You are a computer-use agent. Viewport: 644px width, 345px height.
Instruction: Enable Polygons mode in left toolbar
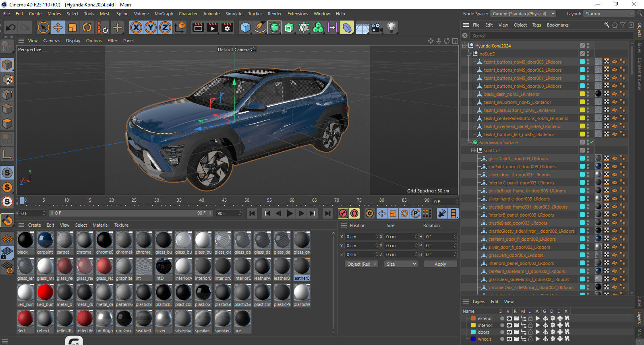[x=7, y=124]
